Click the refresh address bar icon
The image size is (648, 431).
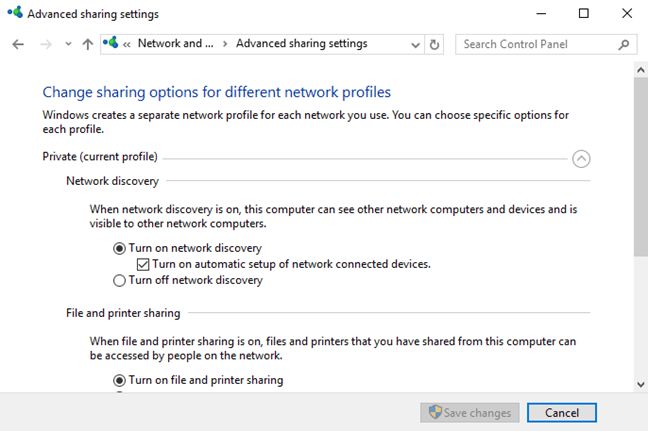coord(434,44)
